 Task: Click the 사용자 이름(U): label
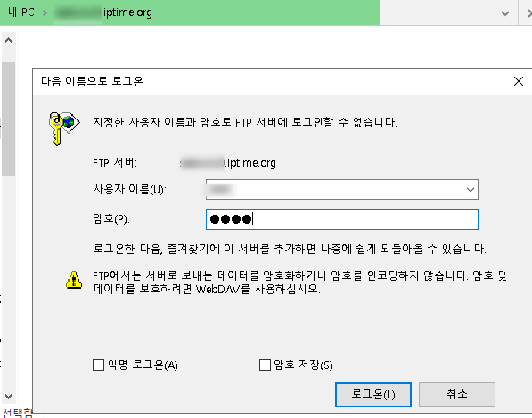pyautogui.click(x=129, y=189)
